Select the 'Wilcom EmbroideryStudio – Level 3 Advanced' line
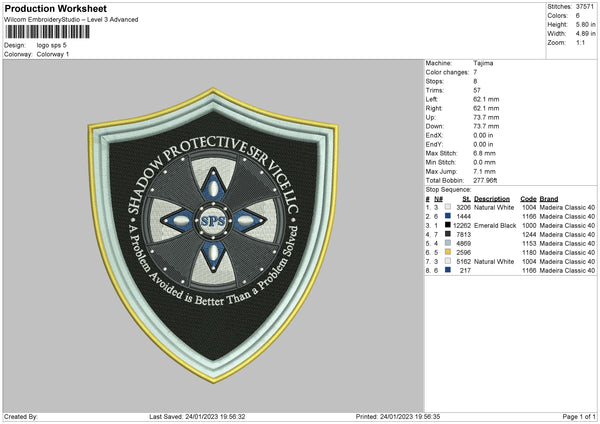Screen dimensions: 600x424 71,20
